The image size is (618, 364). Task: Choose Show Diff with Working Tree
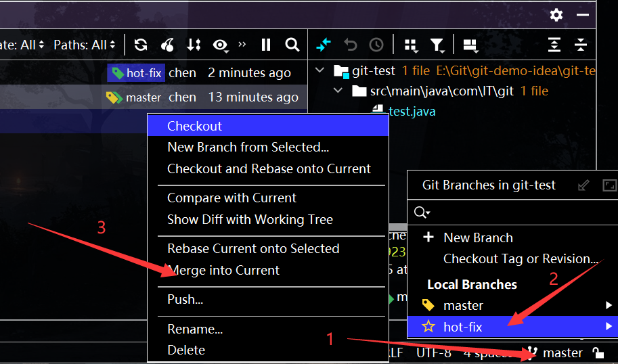point(268,219)
